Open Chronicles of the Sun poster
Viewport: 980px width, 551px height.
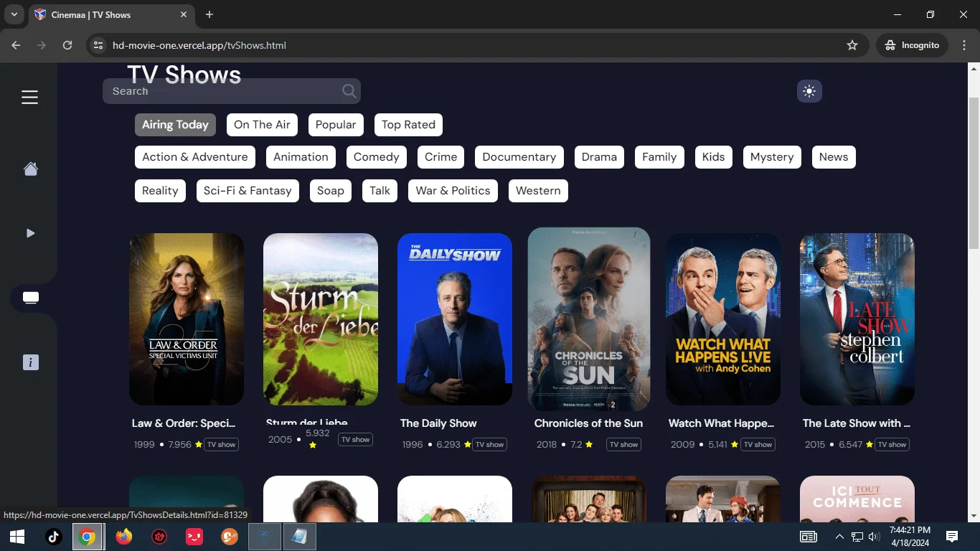point(589,319)
